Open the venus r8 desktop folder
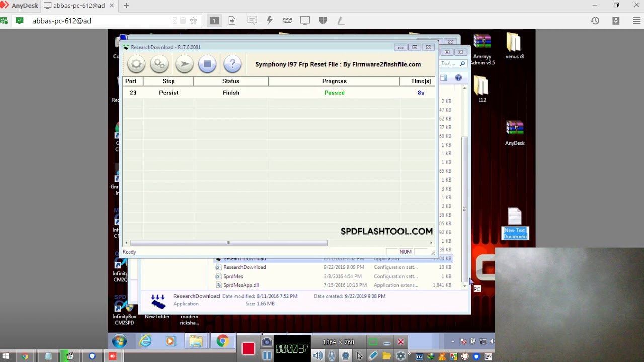The width and height of the screenshot is (644, 362). (514, 46)
